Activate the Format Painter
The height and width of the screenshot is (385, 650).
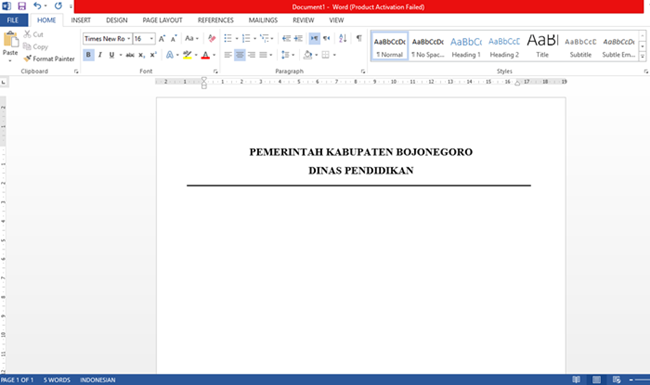pyautogui.click(x=49, y=59)
